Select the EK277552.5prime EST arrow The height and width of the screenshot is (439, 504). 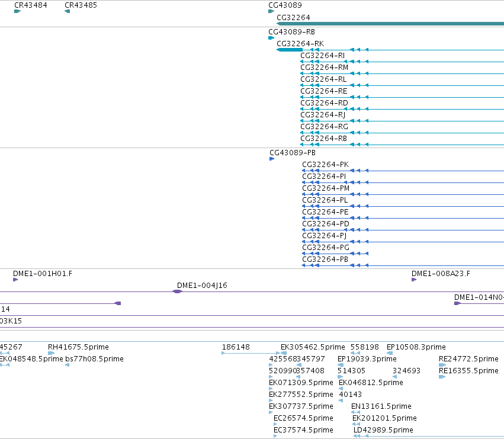click(271, 400)
